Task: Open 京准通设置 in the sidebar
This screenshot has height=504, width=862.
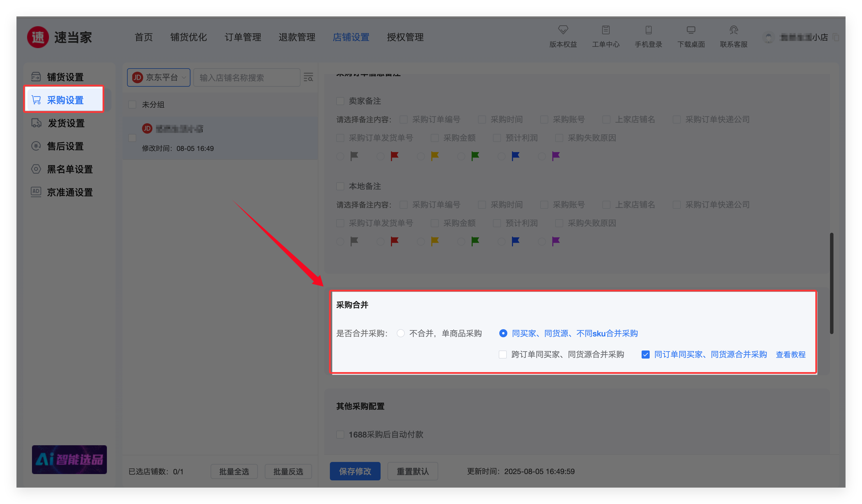Action: tap(69, 192)
